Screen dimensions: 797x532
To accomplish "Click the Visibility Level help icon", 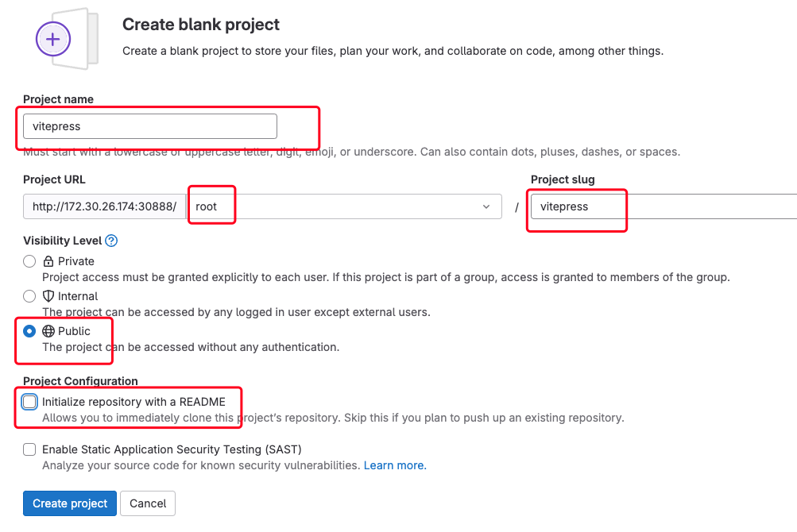I will coord(111,241).
